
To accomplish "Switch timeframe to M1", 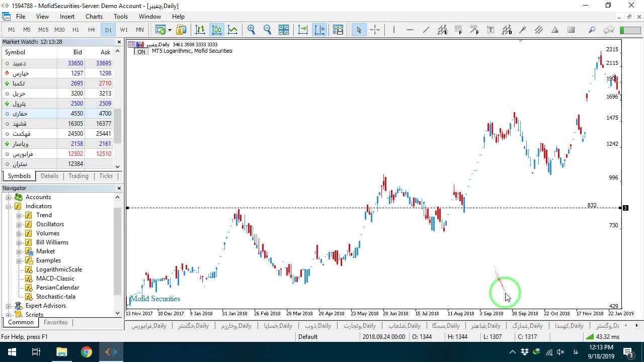I will (12, 30).
